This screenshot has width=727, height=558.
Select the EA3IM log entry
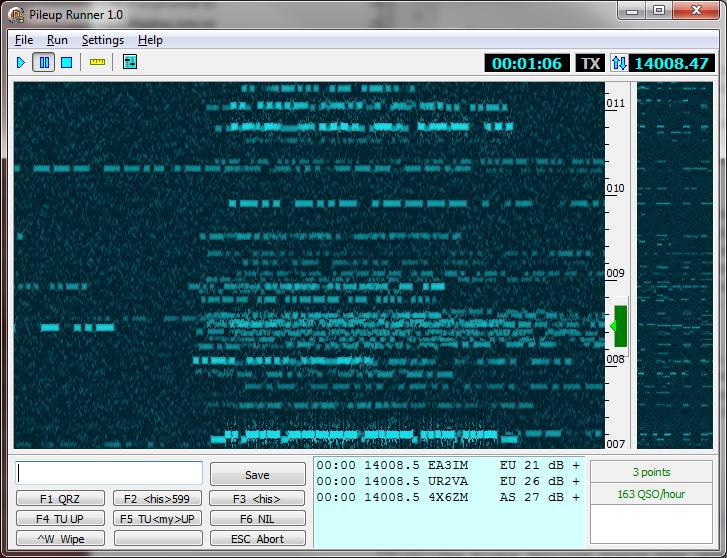pos(448,465)
